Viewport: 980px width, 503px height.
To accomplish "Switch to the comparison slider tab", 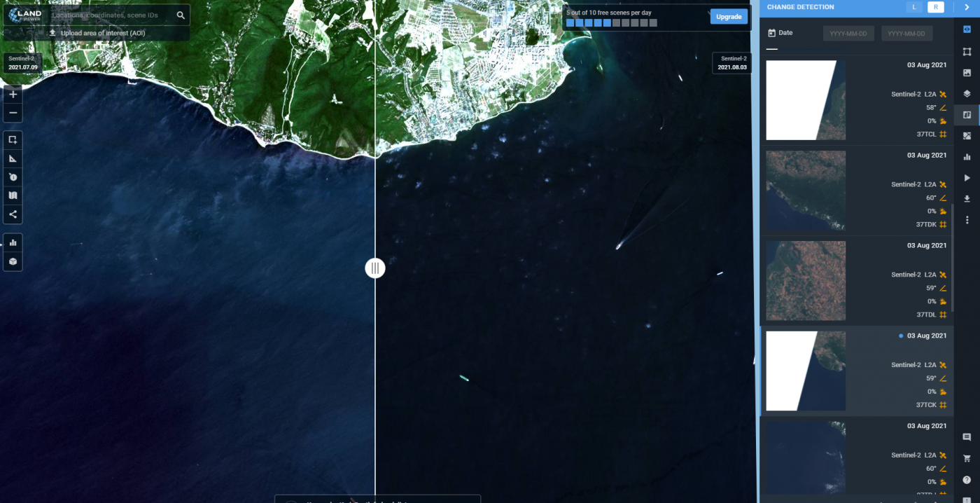I will tap(967, 28).
